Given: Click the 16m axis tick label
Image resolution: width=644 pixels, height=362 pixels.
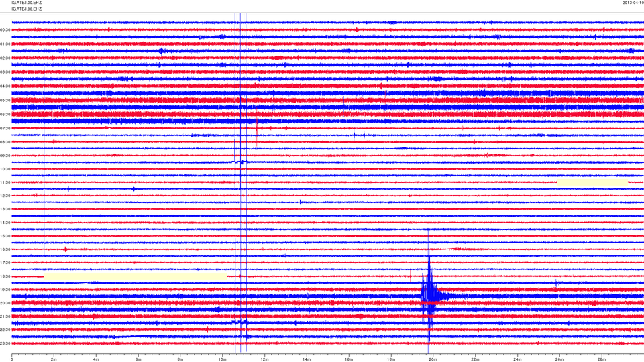Looking at the screenshot, I should pyautogui.click(x=349, y=359).
